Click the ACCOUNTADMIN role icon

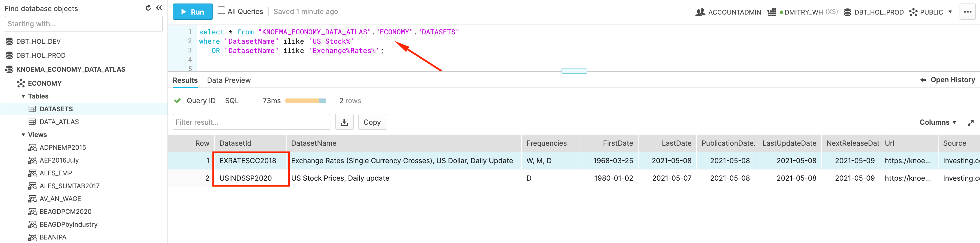pos(700,12)
